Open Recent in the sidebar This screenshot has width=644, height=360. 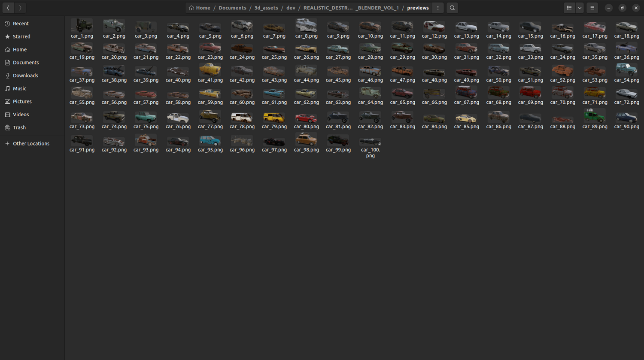32,24
